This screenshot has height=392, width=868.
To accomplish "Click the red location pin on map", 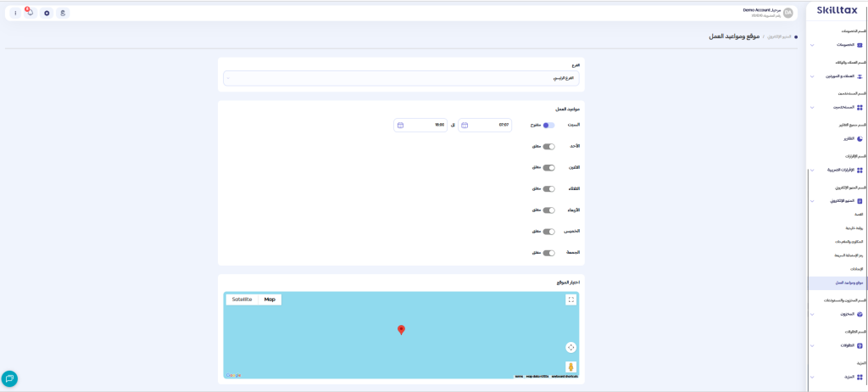I will click(401, 330).
